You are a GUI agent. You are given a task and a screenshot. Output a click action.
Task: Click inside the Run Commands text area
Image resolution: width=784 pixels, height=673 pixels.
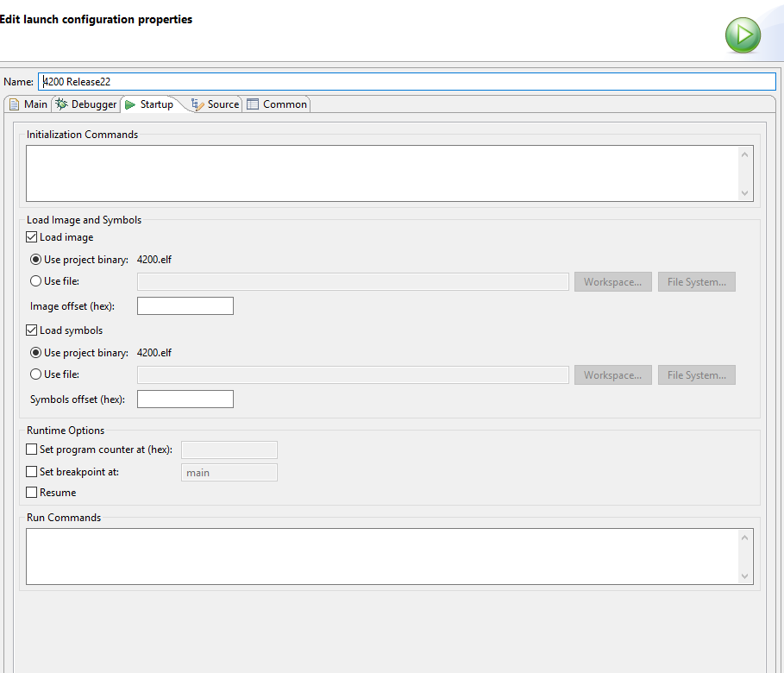coord(379,556)
